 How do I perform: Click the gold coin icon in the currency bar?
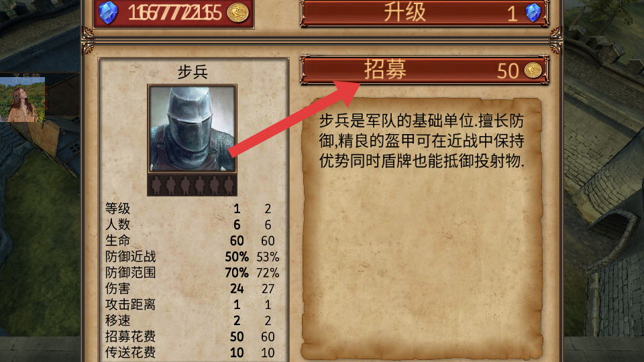click(237, 12)
